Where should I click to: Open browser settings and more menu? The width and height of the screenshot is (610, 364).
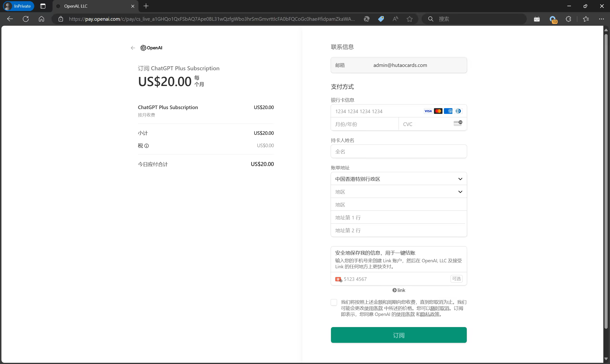(601, 19)
